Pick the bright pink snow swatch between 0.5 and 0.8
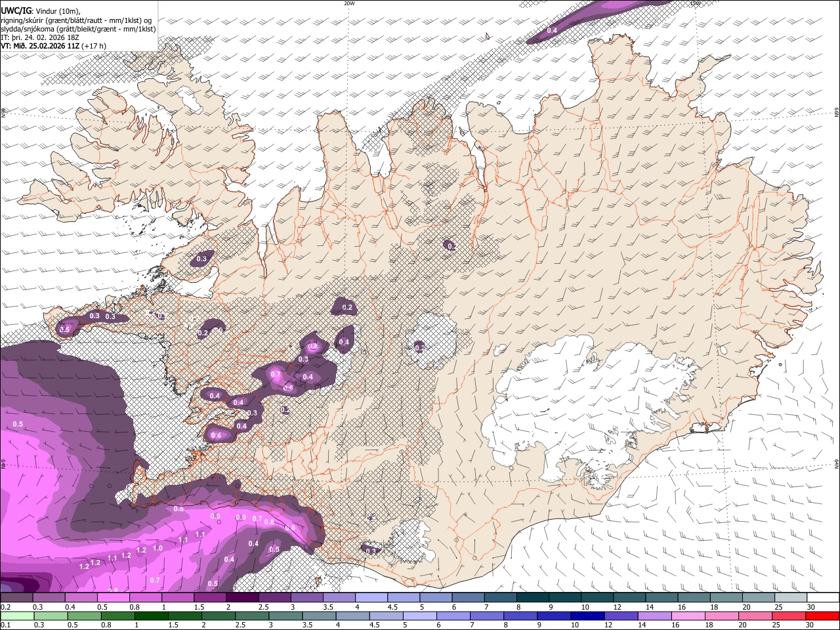This screenshot has width=840, height=630. pyautogui.click(x=113, y=597)
